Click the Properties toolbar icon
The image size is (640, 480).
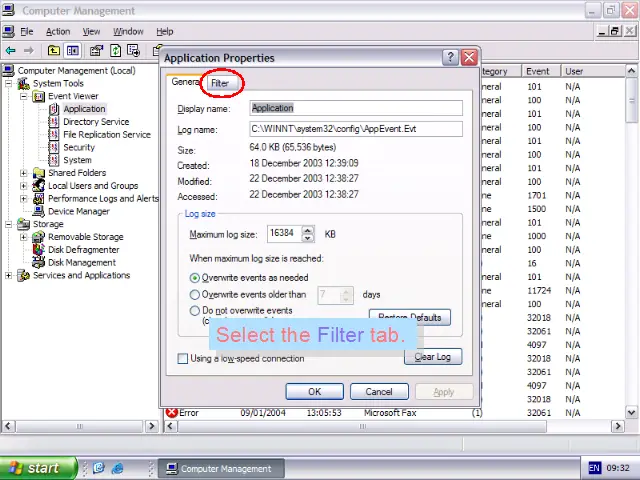(97, 51)
